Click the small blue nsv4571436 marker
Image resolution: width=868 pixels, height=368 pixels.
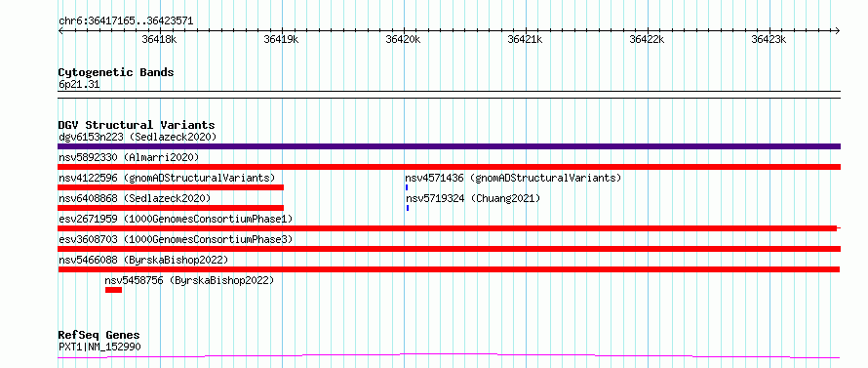(407, 187)
